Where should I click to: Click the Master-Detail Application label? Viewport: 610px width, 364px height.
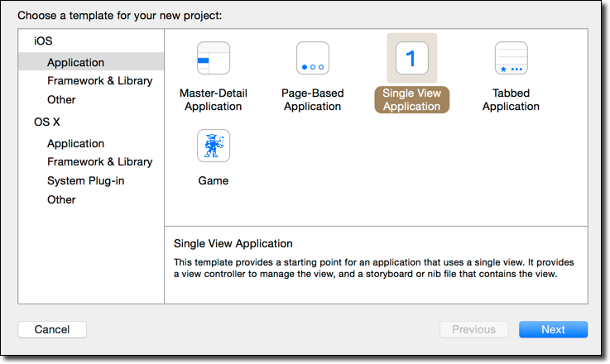214,99
